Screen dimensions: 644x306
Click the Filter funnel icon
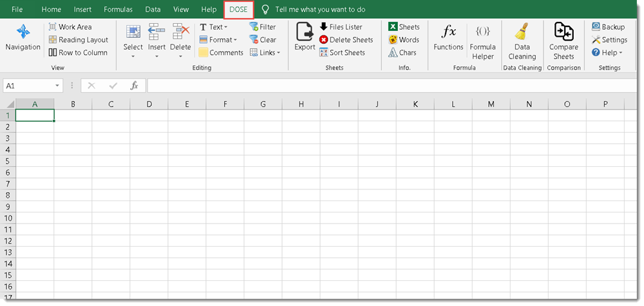pyautogui.click(x=253, y=26)
